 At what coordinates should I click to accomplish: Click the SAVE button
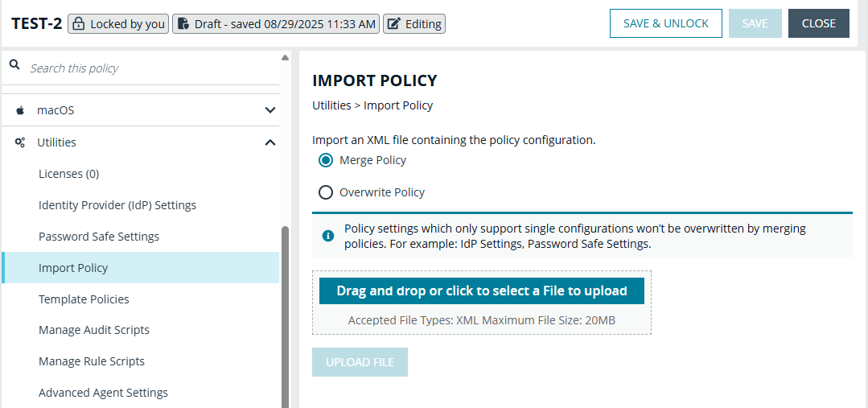(755, 23)
